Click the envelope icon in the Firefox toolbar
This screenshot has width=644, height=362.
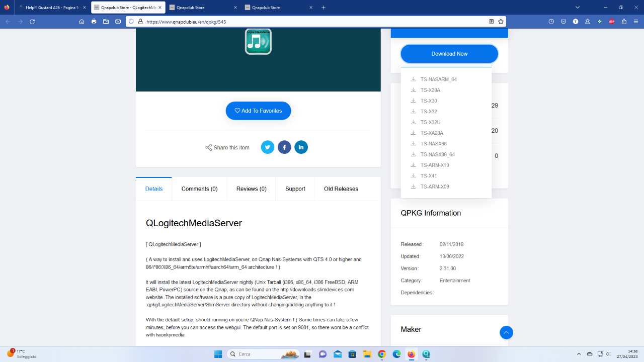click(x=118, y=22)
